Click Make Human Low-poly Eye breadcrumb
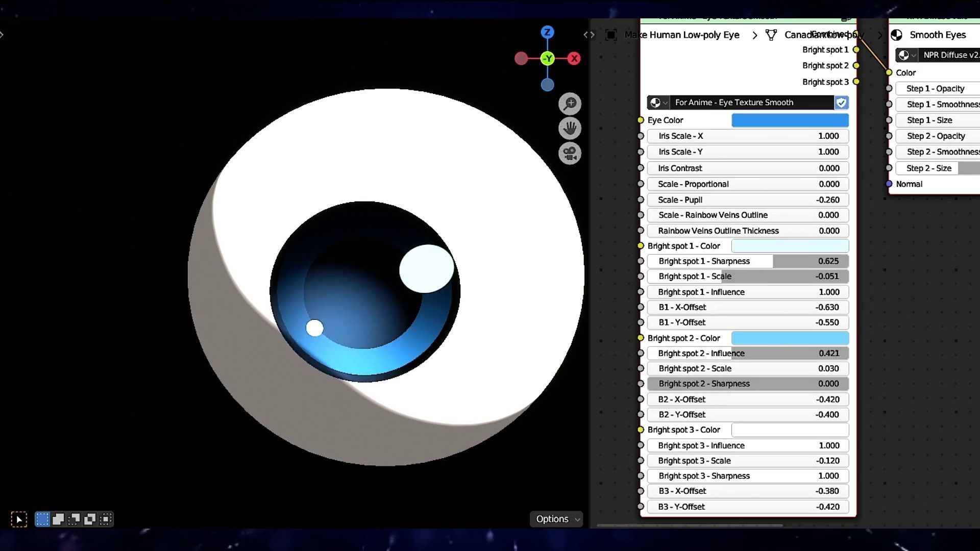 pyautogui.click(x=682, y=35)
